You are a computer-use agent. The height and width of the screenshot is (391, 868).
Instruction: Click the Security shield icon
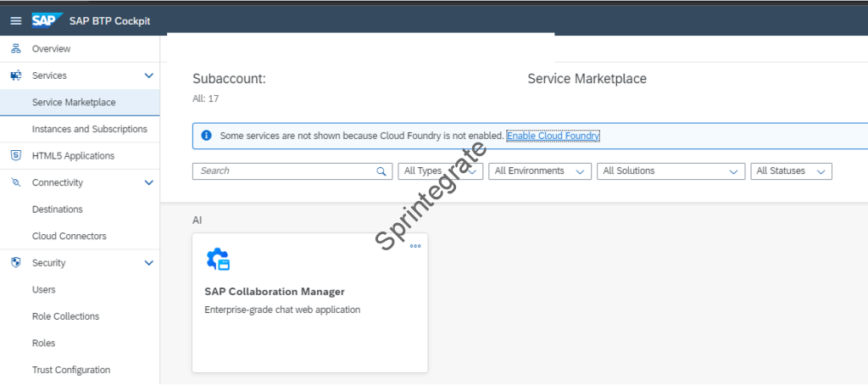click(15, 263)
